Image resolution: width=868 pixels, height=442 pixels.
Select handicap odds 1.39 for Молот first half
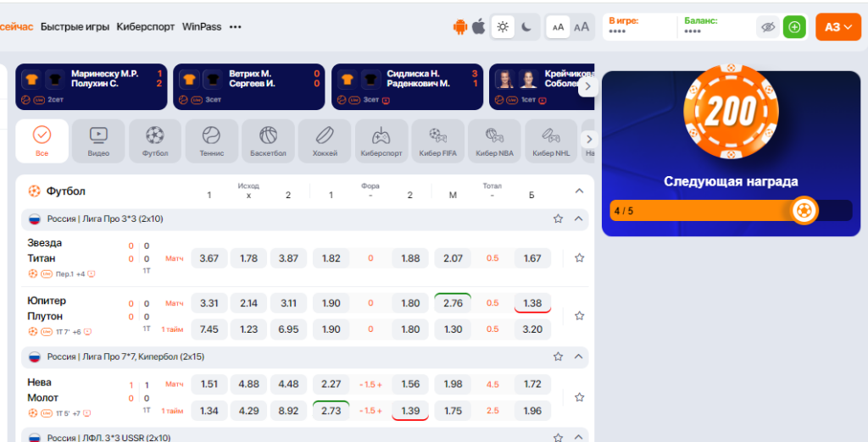(410, 411)
